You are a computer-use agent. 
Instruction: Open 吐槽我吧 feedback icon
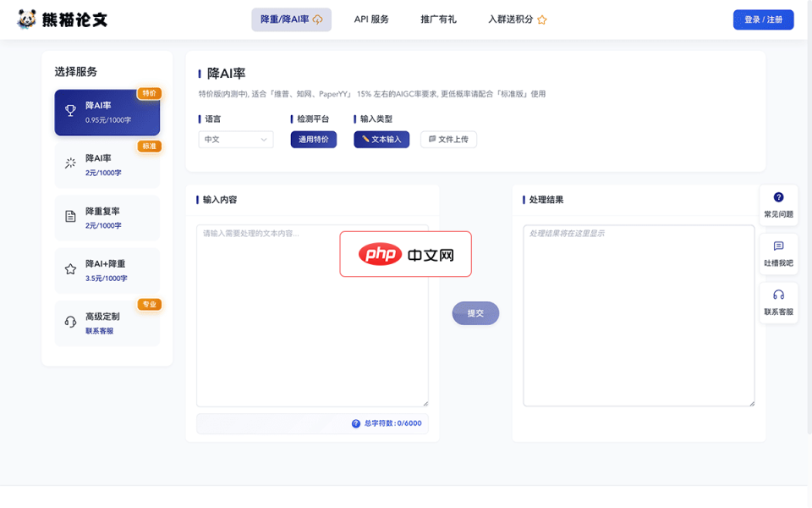pos(778,246)
